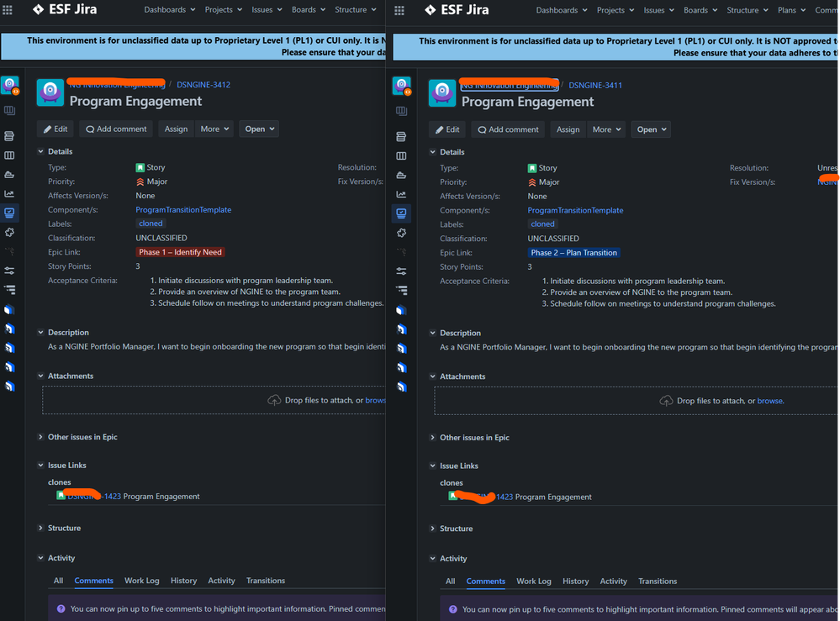Collapse the Description section in right issue
840x621 pixels.
(x=433, y=333)
